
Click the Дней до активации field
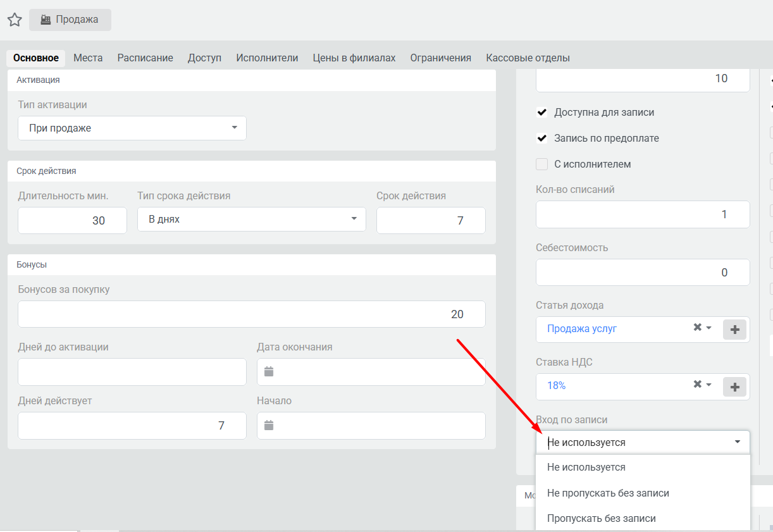coord(132,372)
